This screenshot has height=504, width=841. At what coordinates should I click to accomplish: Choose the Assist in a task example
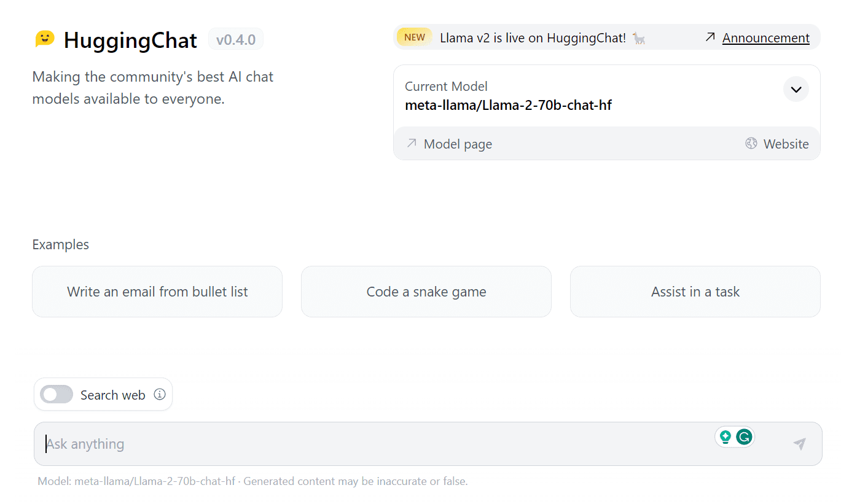coord(695,292)
